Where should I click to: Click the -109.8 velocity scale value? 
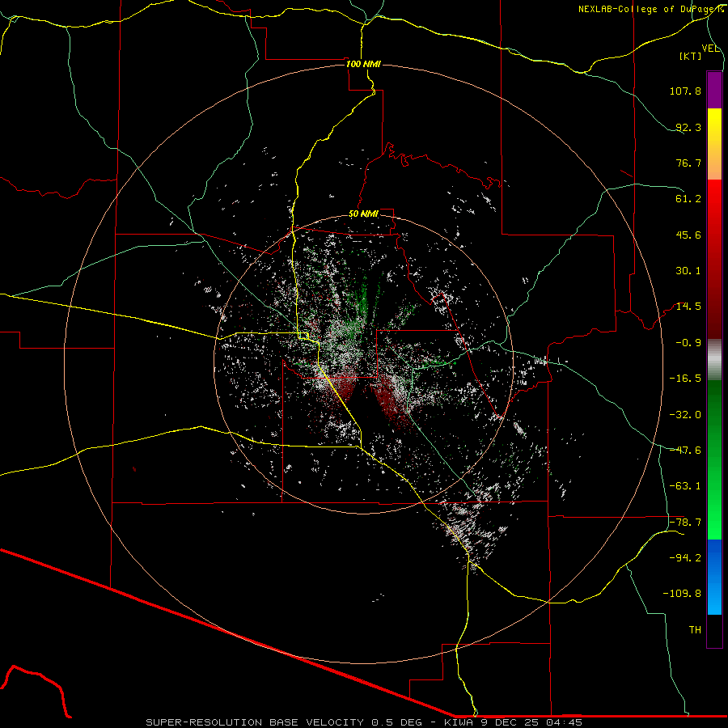pyautogui.click(x=683, y=594)
